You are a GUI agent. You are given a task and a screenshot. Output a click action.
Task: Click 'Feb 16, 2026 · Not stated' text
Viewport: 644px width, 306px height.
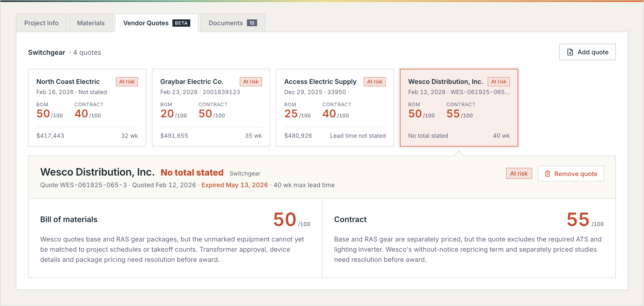coord(71,92)
